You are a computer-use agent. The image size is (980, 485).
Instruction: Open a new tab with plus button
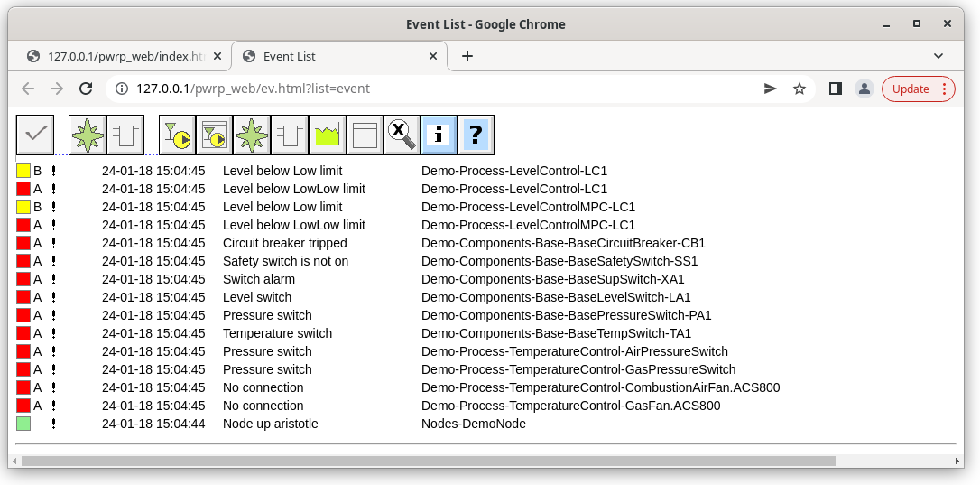[x=467, y=56]
